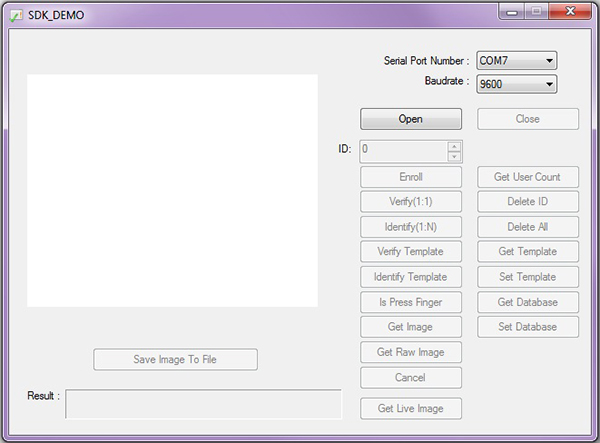Select the Identify(1:N) button

[410, 227]
